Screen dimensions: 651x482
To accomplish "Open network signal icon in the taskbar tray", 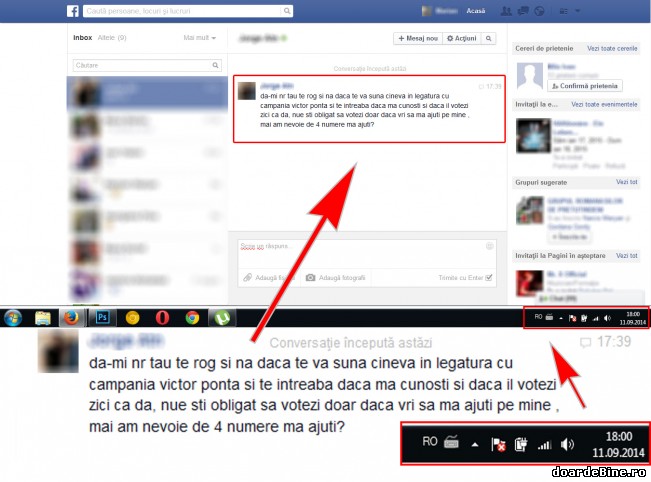I will (596, 318).
